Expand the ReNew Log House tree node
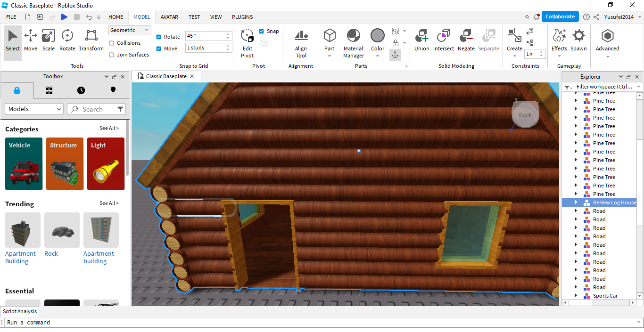 pyautogui.click(x=576, y=202)
